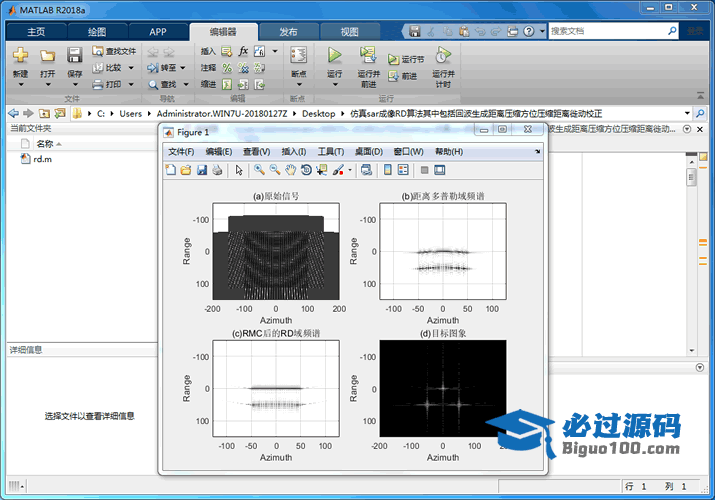The height and width of the screenshot is (500, 715).
Task: Click the Run and Time icon
Action: (443, 56)
